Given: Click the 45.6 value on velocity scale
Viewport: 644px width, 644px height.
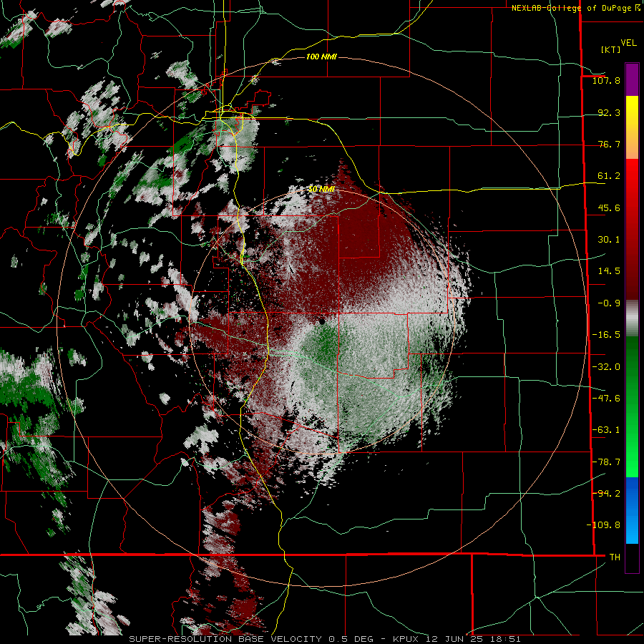Looking at the screenshot, I should 609,208.
